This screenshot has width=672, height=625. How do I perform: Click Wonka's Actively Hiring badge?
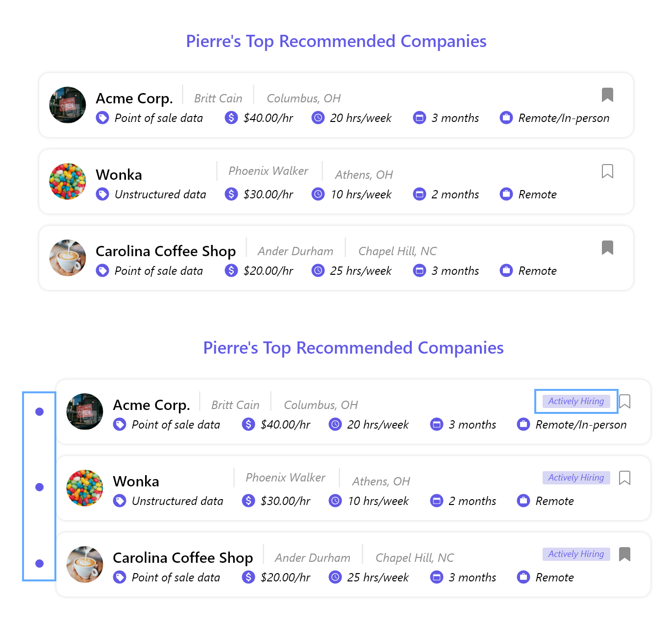[576, 478]
